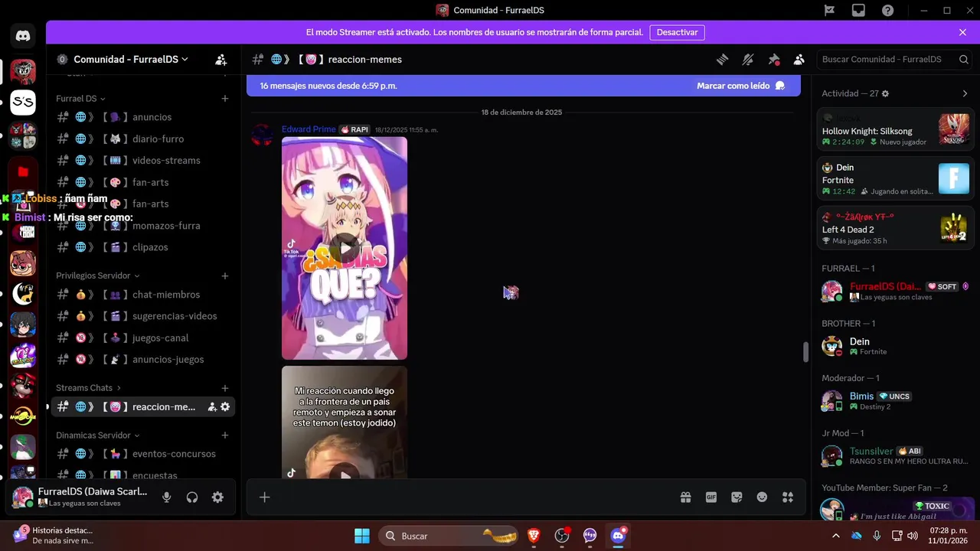The image size is (980, 551).
Task: Click invite people icon beside server name
Action: pos(220,60)
